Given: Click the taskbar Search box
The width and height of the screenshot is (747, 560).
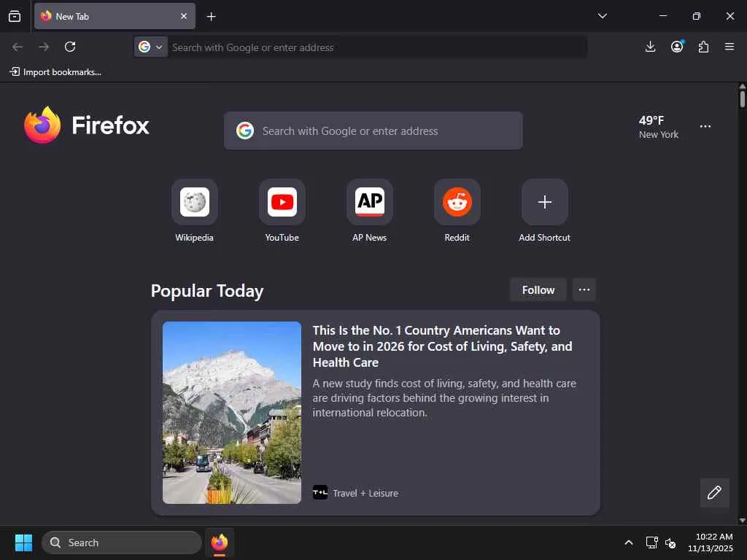Looking at the screenshot, I should (122, 542).
